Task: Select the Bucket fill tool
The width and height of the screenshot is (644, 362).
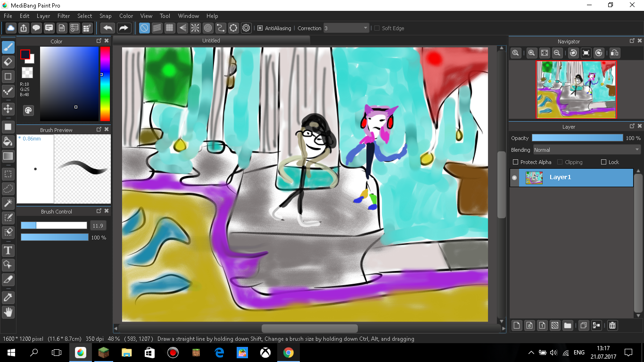Action: coord(8,141)
